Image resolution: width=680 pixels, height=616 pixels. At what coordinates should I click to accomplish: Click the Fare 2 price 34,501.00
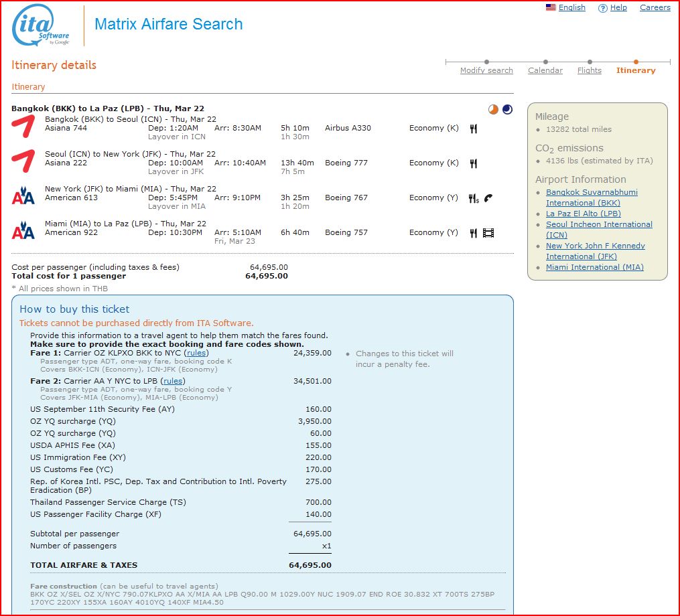(x=312, y=381)
